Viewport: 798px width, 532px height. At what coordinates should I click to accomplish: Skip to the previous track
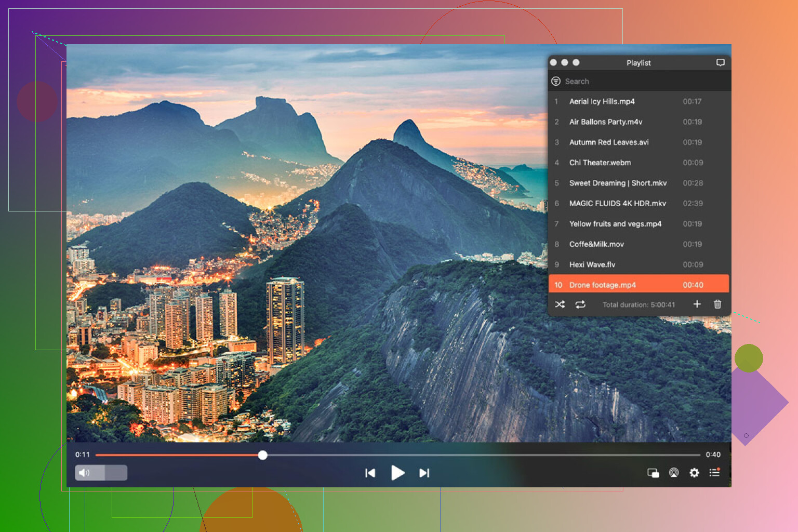pos(370,473)
